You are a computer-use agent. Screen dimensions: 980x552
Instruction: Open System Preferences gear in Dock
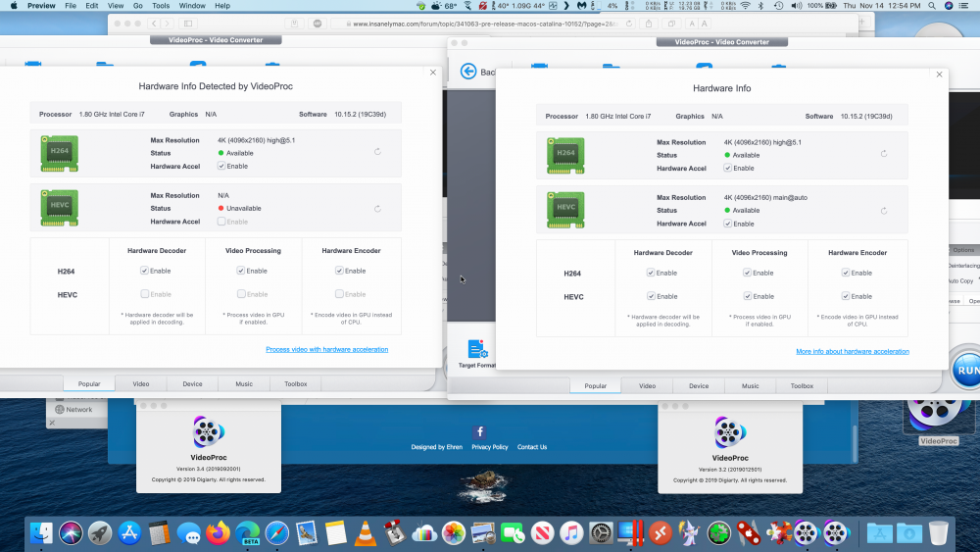point(601,533)
